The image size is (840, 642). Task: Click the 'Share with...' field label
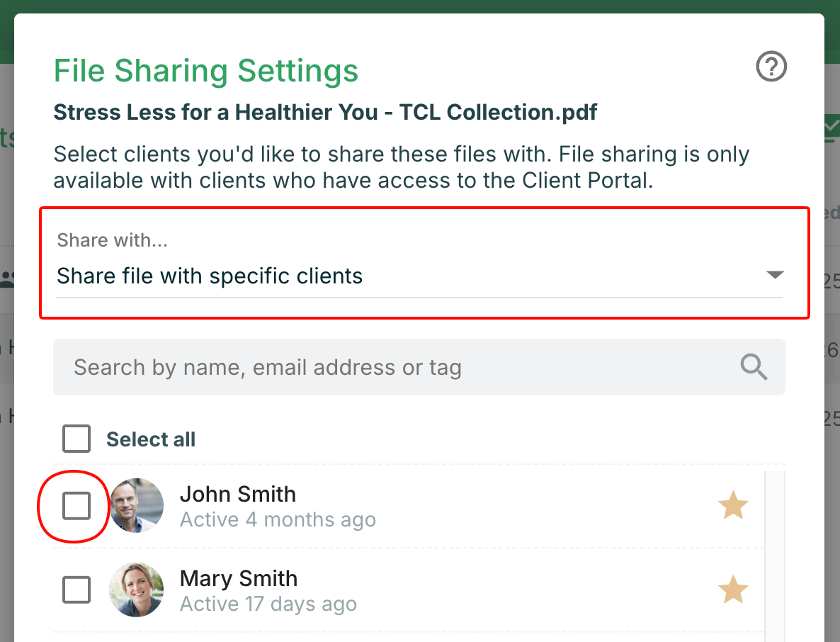coord(113,240)
